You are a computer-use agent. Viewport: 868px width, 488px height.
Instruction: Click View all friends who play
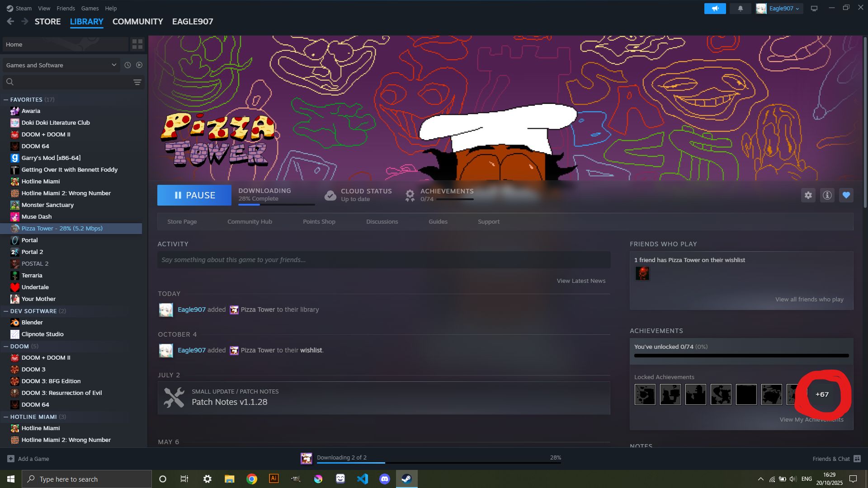pos(809,299)
